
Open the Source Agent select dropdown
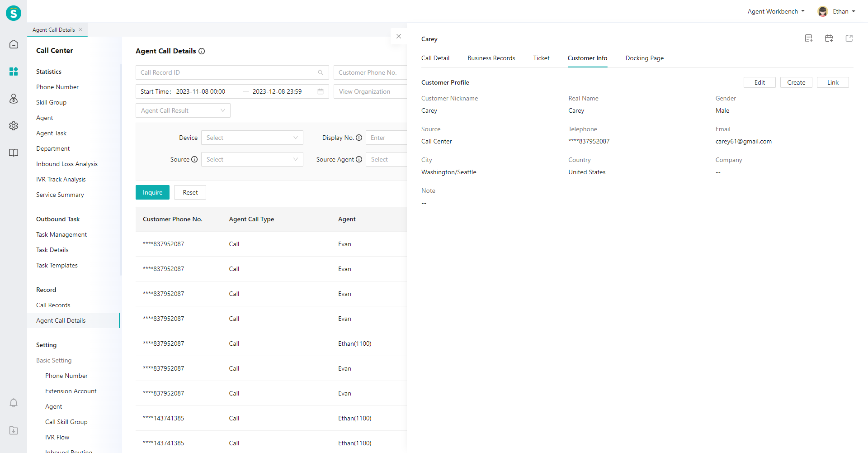(x=387, y=159)
